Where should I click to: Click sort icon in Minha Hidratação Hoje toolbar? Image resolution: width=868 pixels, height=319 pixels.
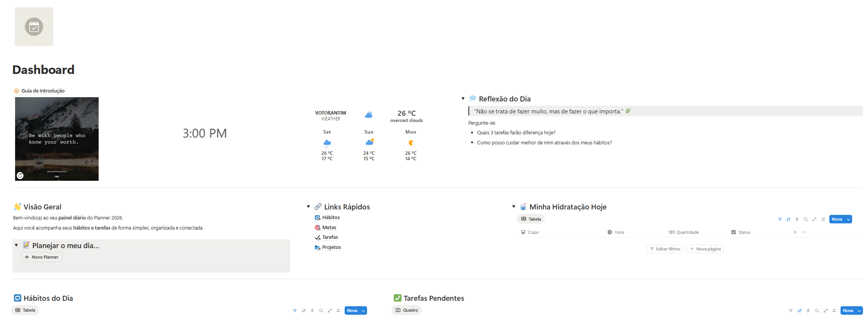[x=788, y=220]
